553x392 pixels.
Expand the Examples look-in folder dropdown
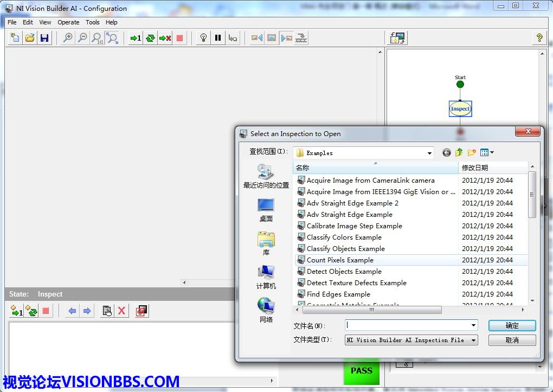tap(429, 153)
